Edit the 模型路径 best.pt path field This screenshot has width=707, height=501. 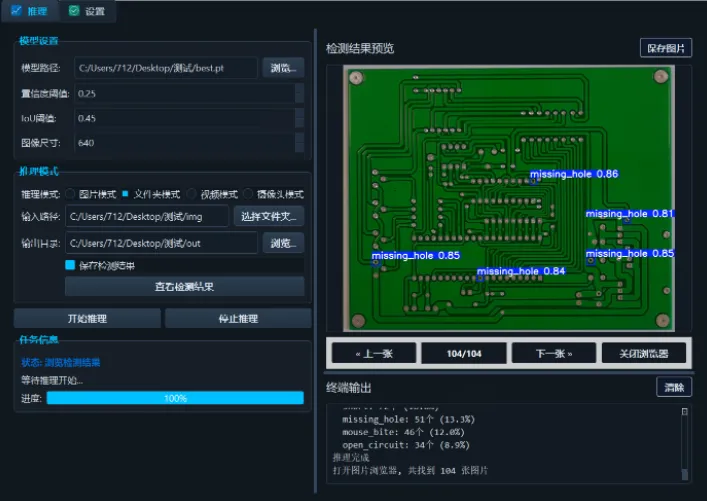165,68
